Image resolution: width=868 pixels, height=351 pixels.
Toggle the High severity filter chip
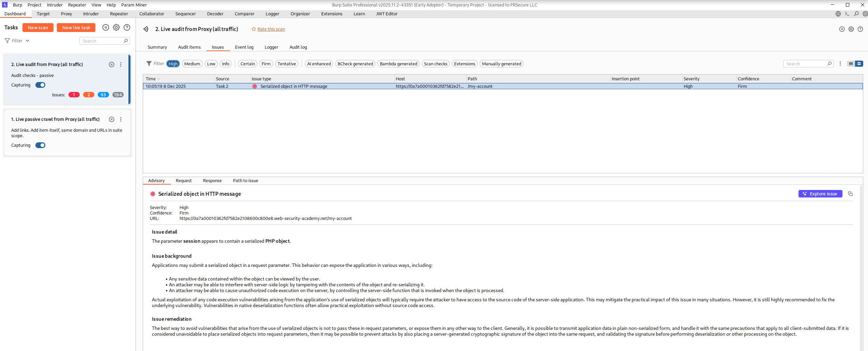coord(173,64)
